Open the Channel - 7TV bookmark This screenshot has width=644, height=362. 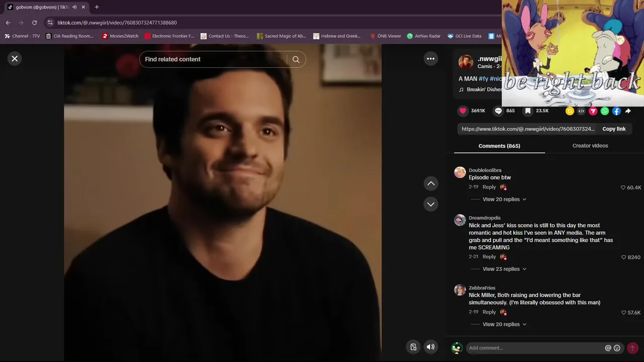22,36
